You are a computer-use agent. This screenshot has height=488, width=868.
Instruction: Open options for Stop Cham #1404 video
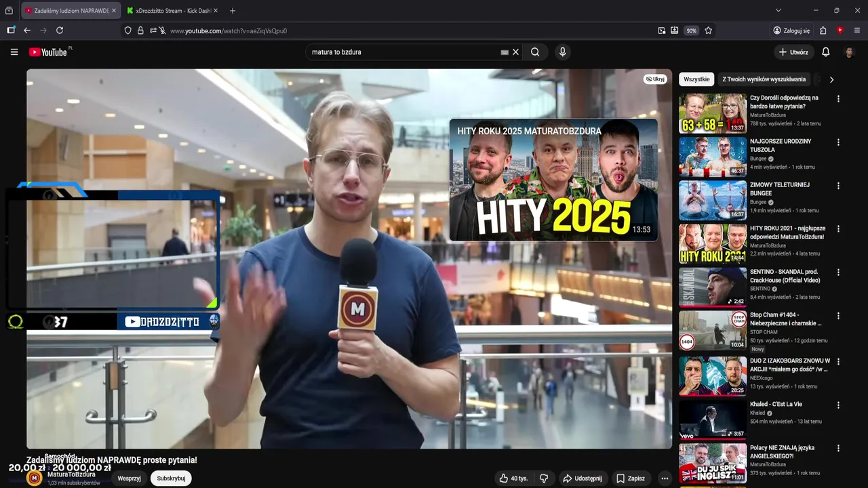(838, 316)
